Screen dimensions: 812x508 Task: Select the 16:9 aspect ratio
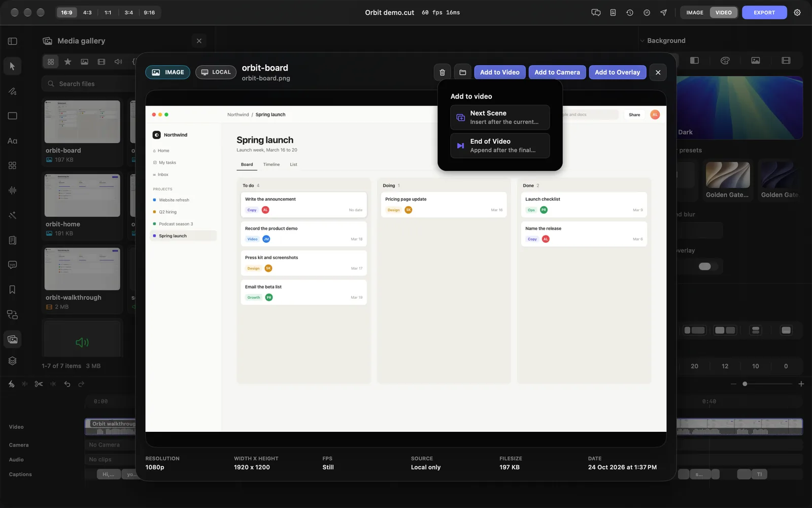click(x=66, y=13)
